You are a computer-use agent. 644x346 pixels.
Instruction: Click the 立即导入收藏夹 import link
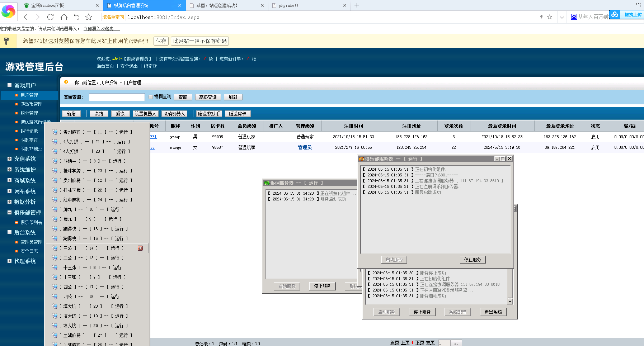coord(102,29)
